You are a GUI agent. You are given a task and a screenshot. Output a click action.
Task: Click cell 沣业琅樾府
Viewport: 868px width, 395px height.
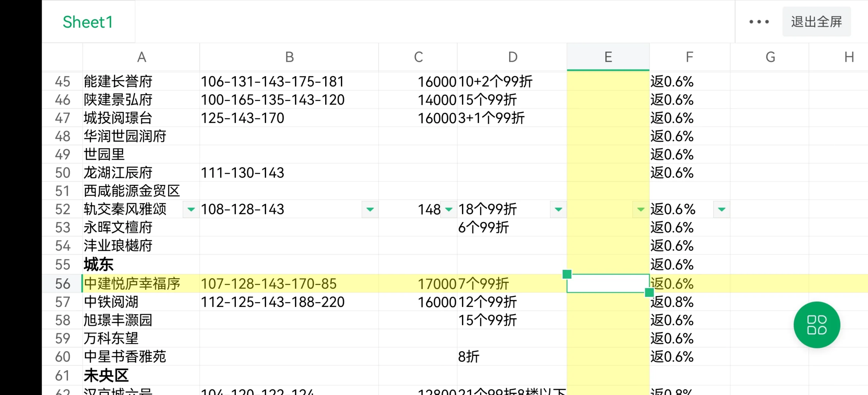pyautogui.click(x=141, y=246)
